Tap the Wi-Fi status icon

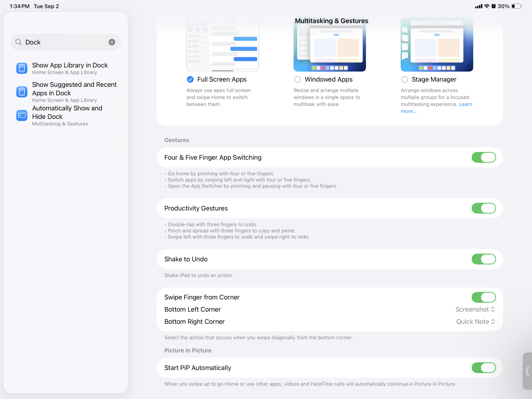(487, 6)
